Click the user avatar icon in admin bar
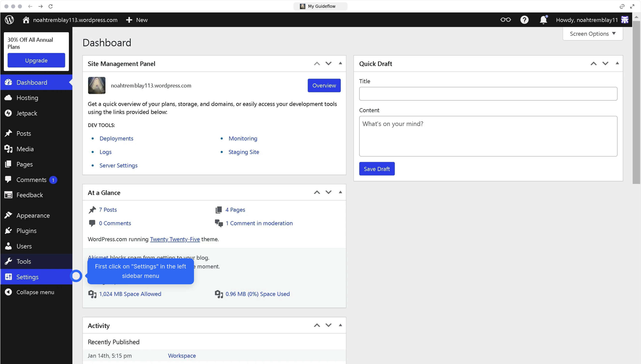 tap(625, 20)
